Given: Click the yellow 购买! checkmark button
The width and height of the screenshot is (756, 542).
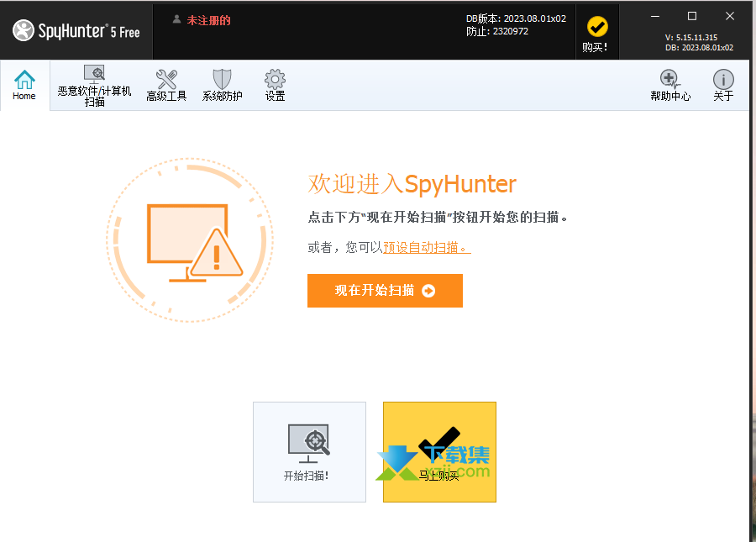Looking at the screenshot, I should tap(597, 33).
